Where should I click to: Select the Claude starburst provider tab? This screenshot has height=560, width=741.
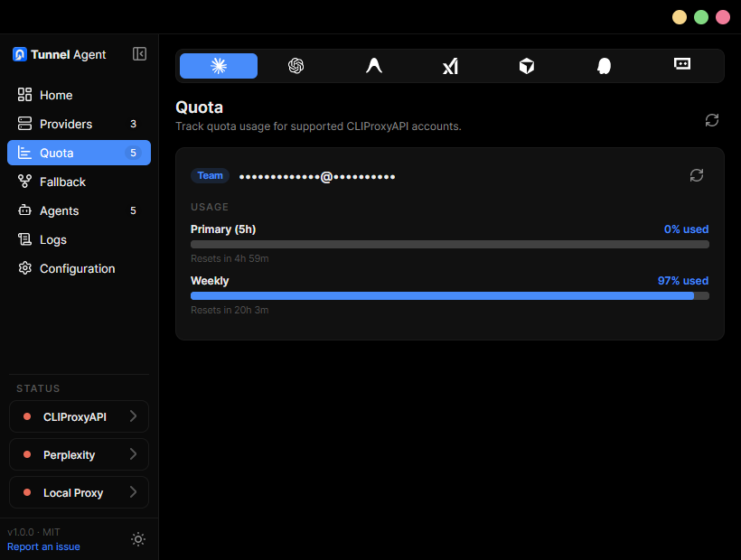219,66
